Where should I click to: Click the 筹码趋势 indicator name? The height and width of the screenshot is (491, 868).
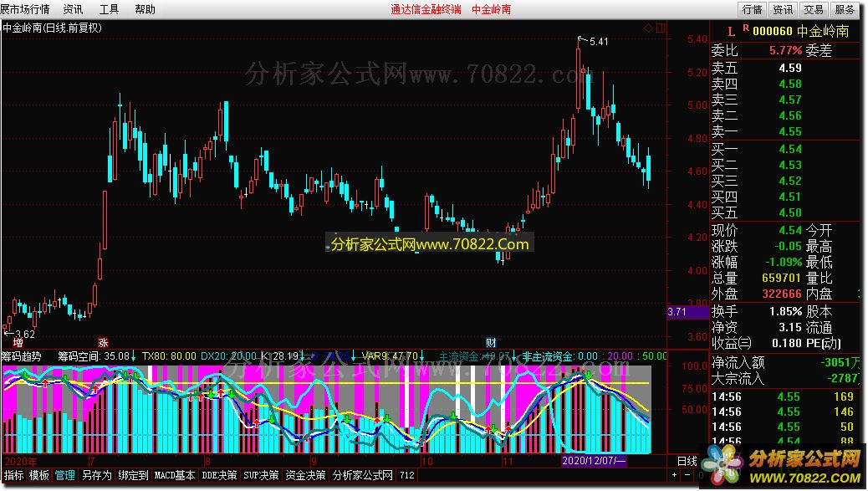coord(21,356)
